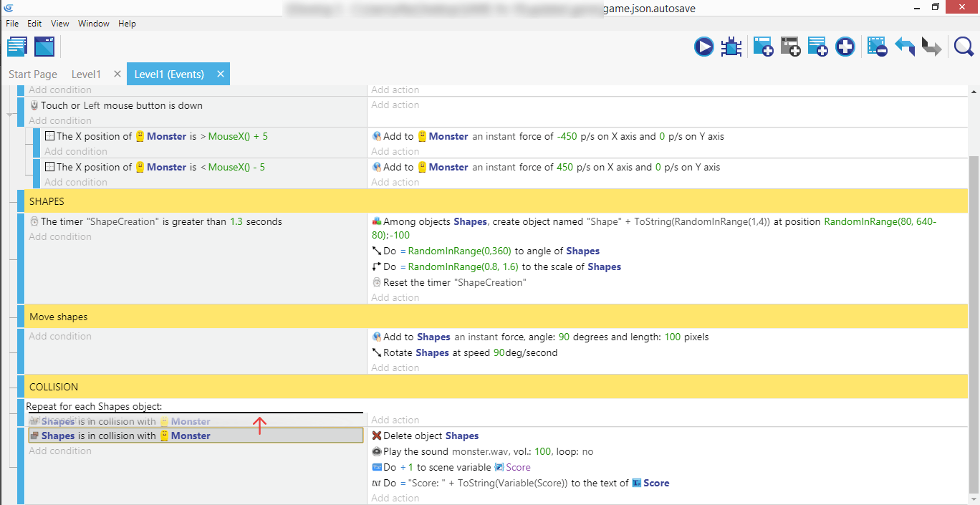Click the round plus toolbar icon

pyautogui.click(x=845, y=47)
